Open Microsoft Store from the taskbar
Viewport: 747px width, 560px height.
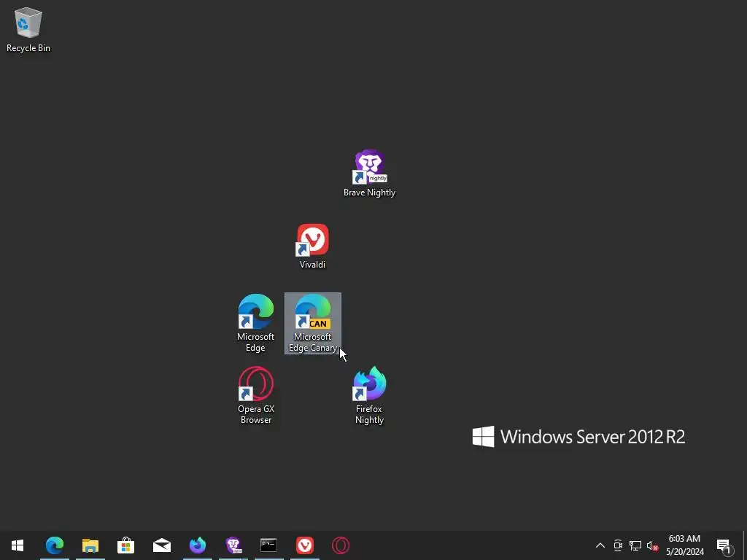(125, 545)
